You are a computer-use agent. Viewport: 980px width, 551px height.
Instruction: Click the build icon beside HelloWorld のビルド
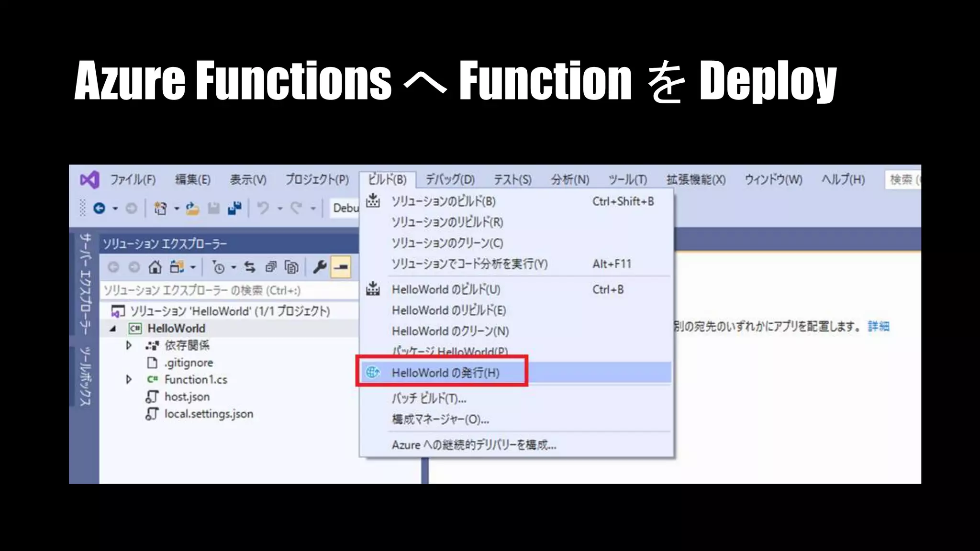(373, 289)
